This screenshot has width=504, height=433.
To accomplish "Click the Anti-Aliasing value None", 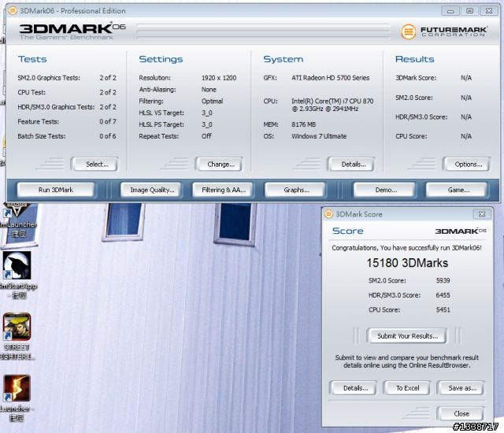I will pos(209,89).
